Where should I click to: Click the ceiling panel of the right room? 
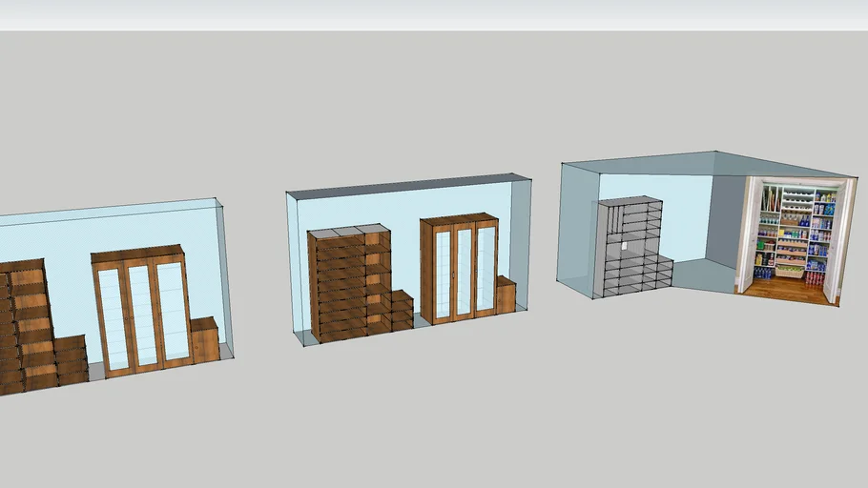[658, 164]
